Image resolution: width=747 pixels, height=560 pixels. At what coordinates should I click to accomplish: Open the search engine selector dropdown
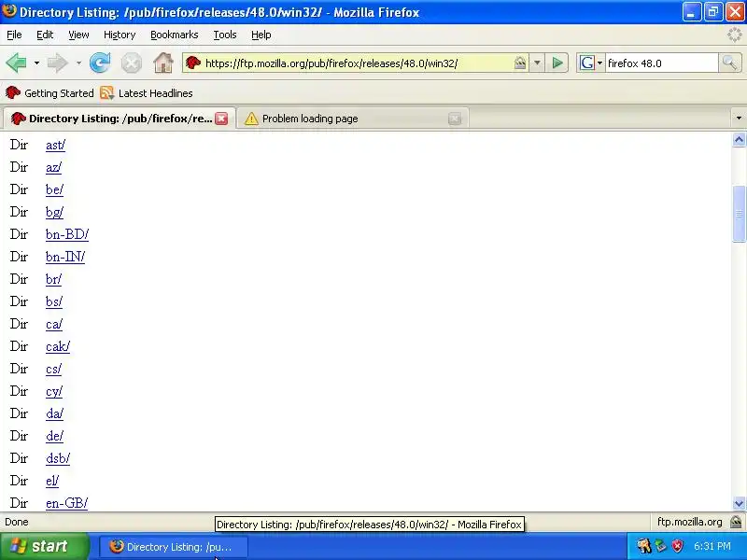[599, 63]
